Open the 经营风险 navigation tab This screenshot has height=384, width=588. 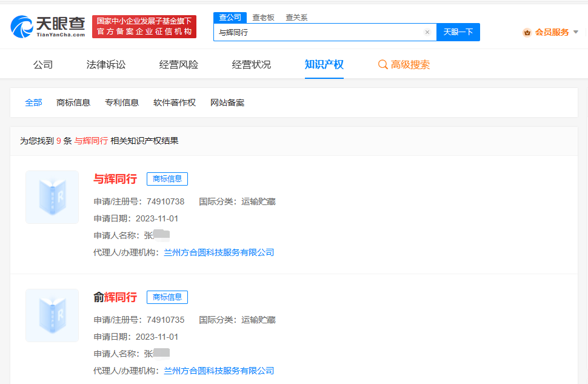179,64
